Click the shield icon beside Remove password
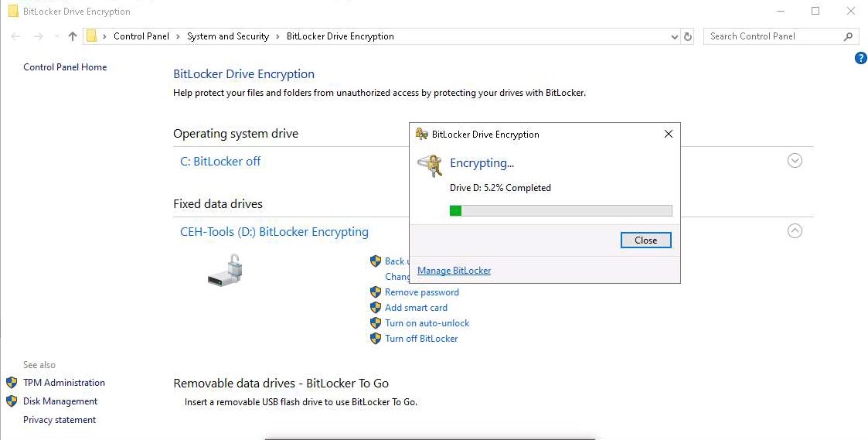The height and width of the screenshot is (440, 868). coord(376,292)
